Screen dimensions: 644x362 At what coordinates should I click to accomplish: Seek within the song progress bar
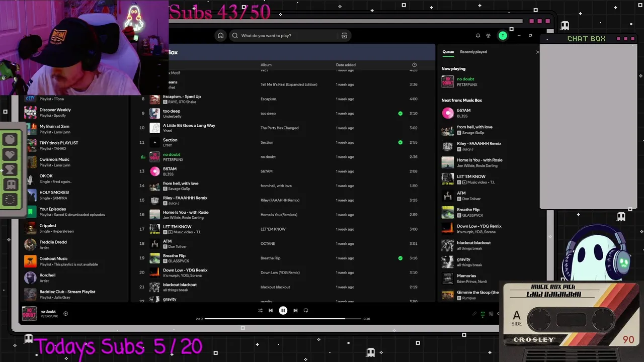tap(283, 319)
